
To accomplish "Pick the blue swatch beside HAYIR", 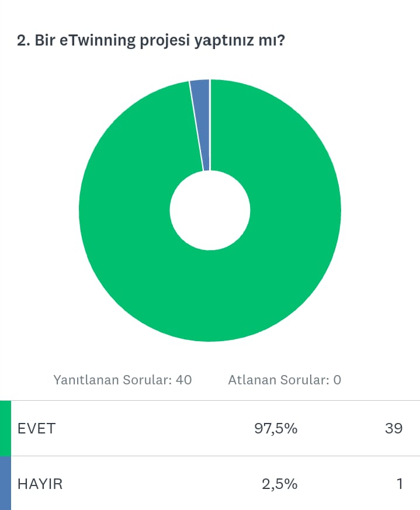I will point(5,483).
